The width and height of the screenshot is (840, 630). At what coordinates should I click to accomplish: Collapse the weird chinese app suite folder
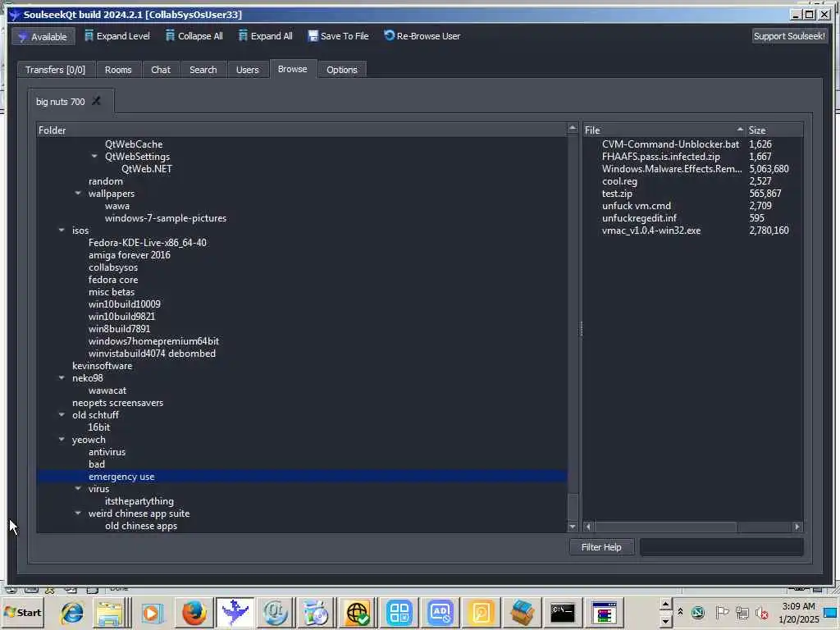[78, 514]
